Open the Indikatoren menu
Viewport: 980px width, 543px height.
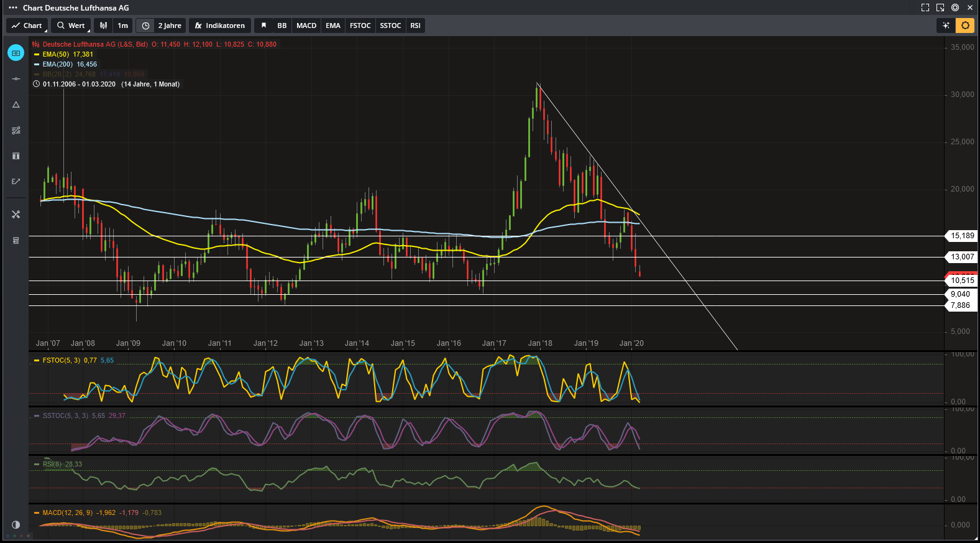click(x=220, y=26)
